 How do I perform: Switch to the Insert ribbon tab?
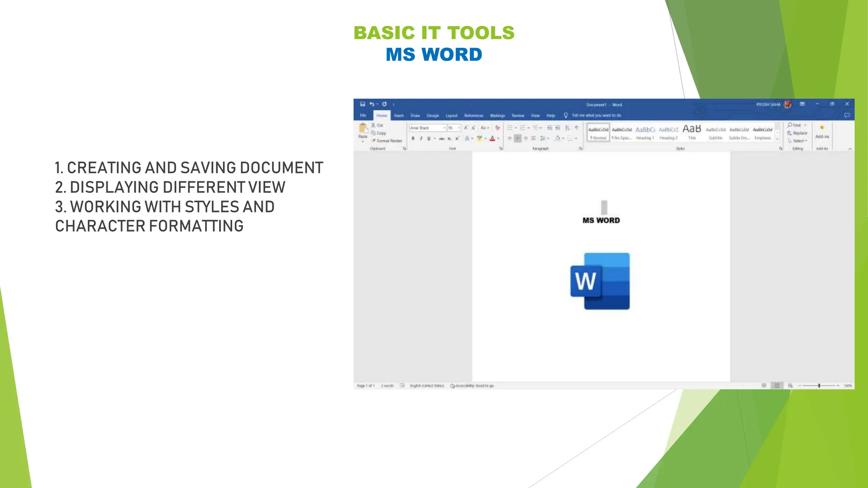[399, 116]
